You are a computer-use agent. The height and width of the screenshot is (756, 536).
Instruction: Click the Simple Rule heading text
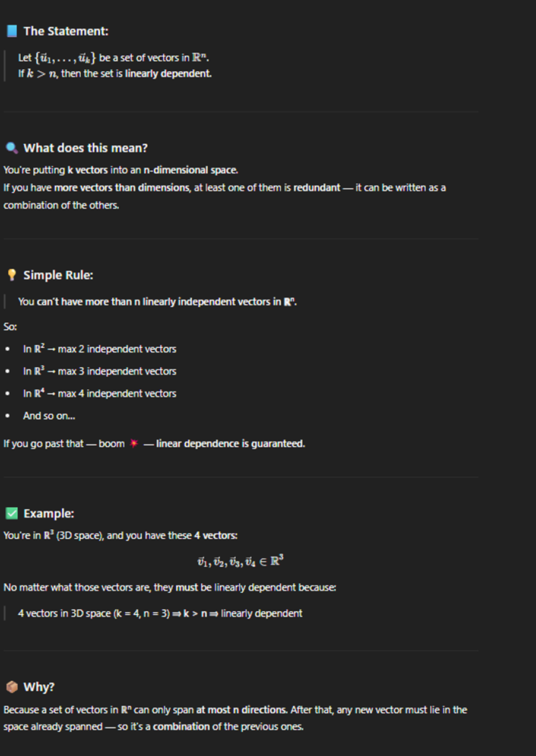[x=58, y=275]
